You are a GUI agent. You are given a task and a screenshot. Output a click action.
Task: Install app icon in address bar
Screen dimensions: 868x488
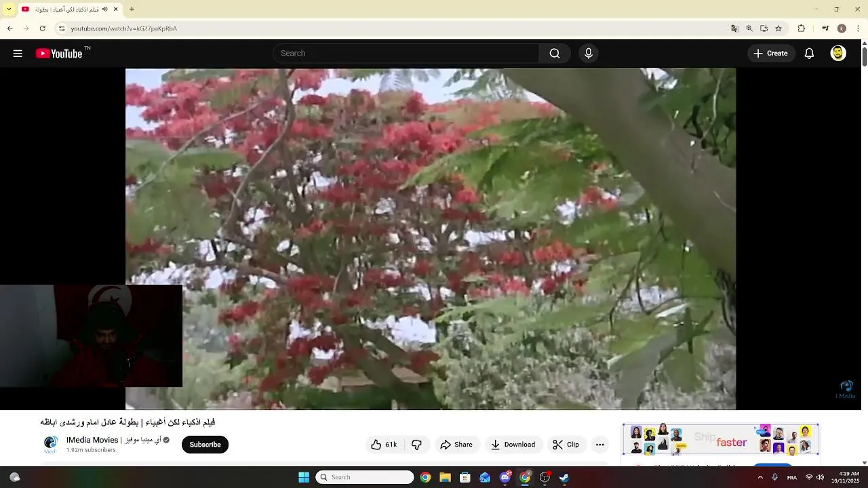coord(764,28)
